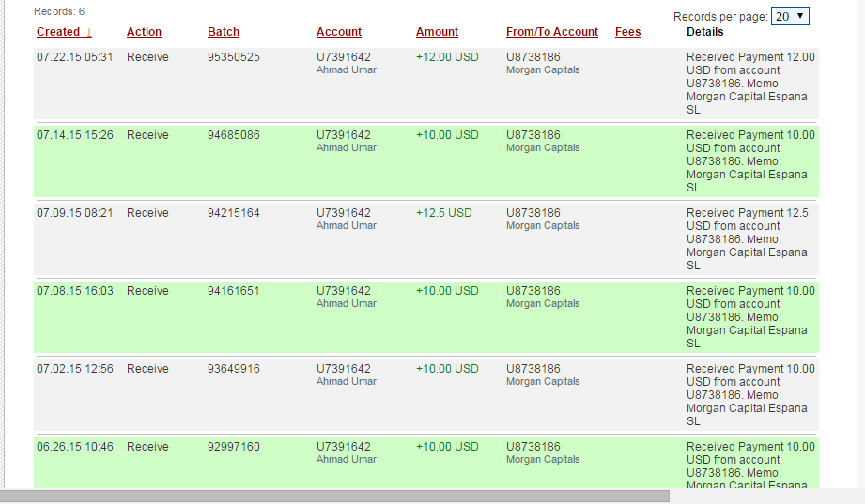Select batch number 94685086
Screen dimensions: 865x504
(233, 135)
